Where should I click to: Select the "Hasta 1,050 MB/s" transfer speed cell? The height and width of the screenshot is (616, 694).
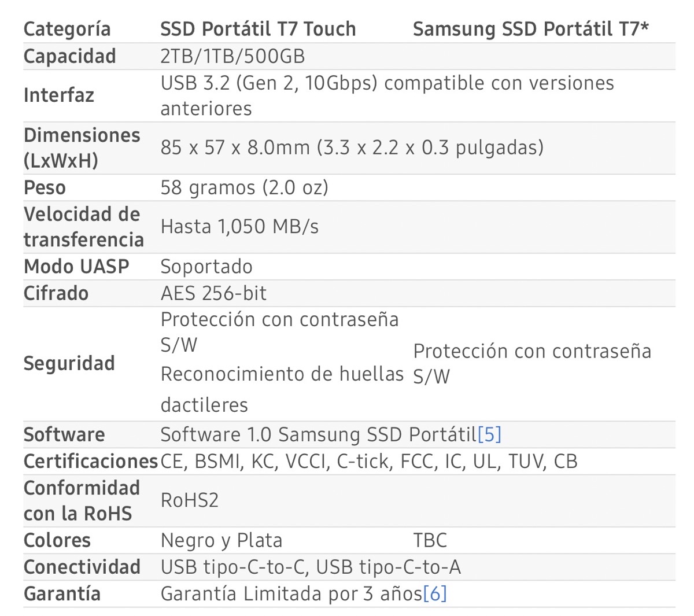tap(239, 227)
